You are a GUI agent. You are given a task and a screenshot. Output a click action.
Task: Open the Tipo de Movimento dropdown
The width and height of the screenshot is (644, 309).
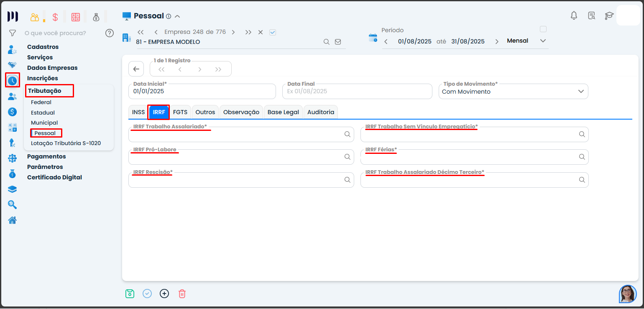tap(580, 92)
